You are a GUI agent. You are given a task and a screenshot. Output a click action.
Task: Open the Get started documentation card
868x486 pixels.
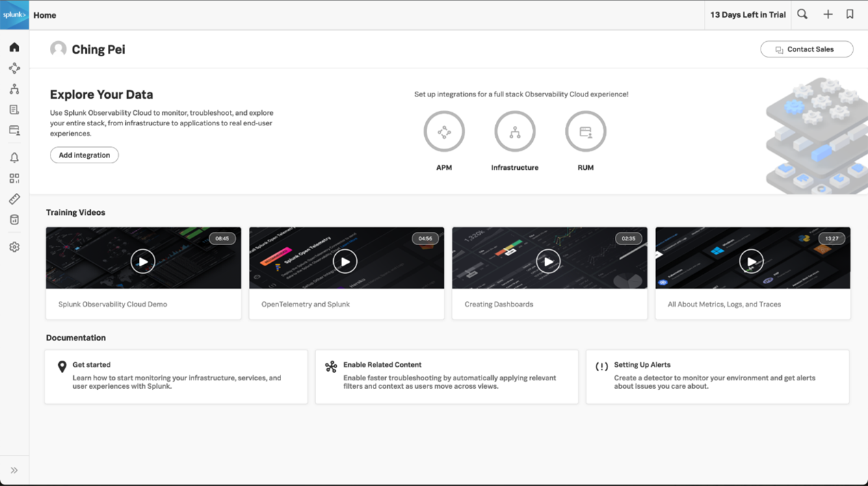click(176, 376)
